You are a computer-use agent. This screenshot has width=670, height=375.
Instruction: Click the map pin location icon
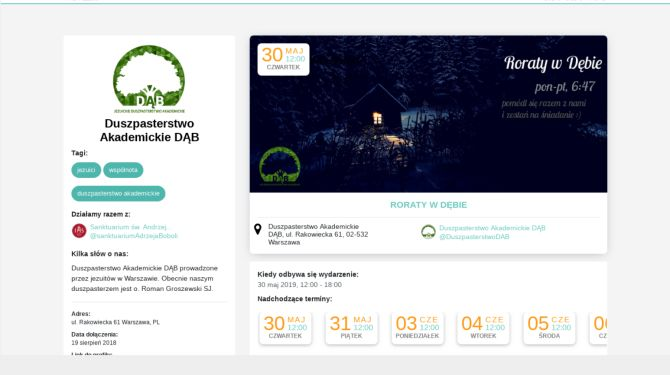click(x=258, y=229)
